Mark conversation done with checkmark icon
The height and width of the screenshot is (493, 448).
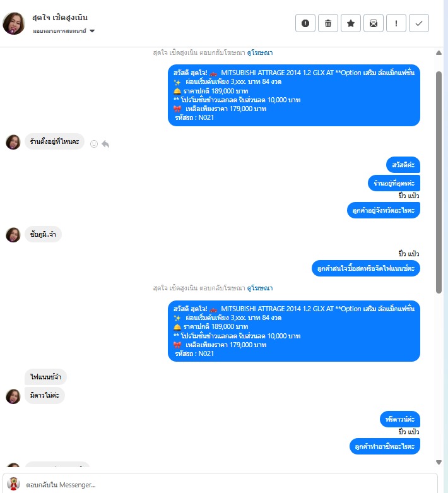coord(419,23)
